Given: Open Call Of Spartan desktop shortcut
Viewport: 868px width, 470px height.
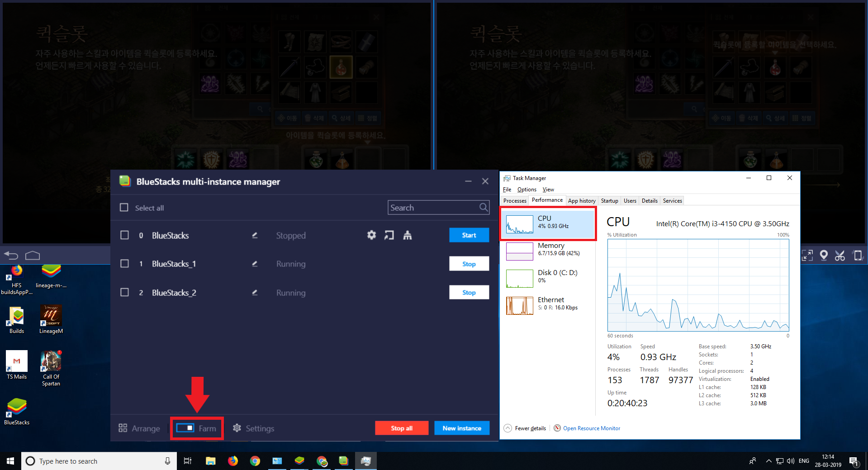Looking at the screenshot, I should click(51, 368).
